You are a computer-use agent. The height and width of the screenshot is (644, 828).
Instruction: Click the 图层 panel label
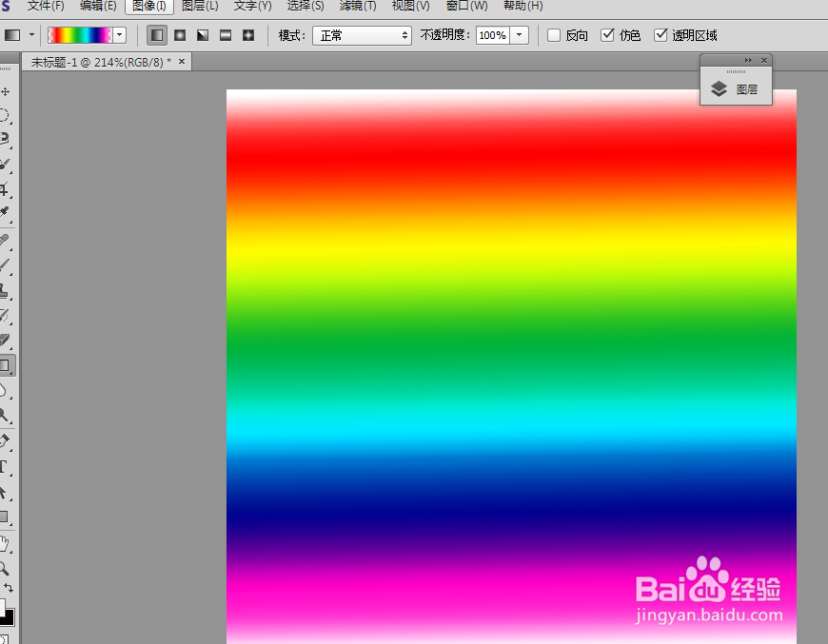click(x=747, y=89)
